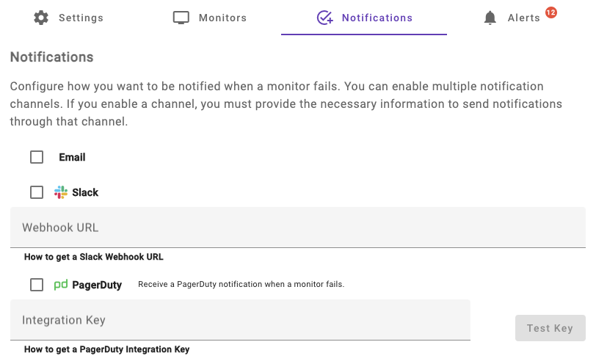Click the Alerts bell icon
Viewport: 596px width, 364px height.
[490, 18]
